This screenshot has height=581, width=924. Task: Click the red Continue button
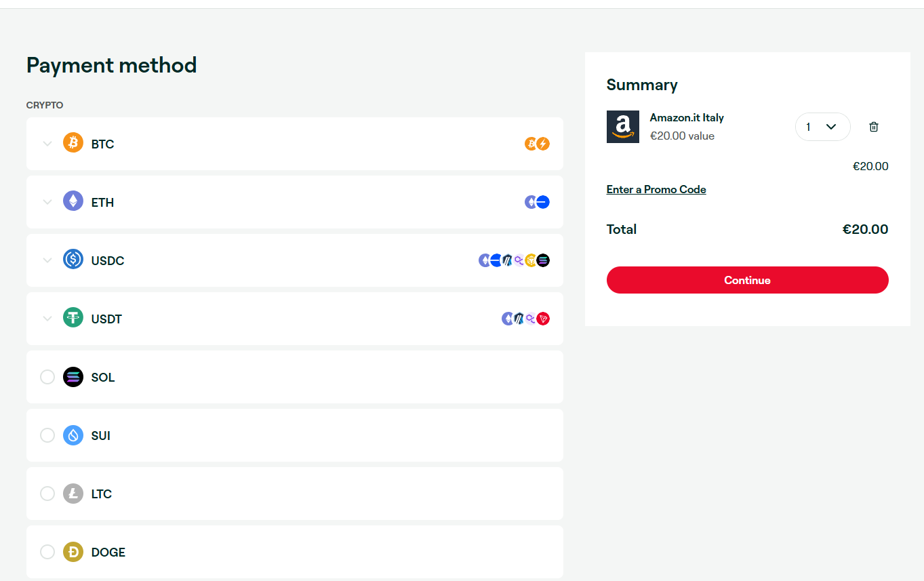pyautogui.click(x=747, y=280)
